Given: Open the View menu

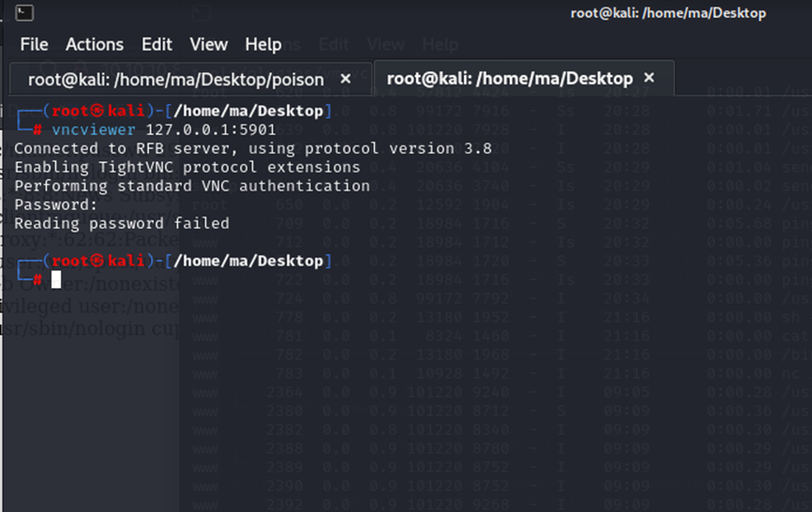Looking at the screenshot, I should click(x=208, y=44).
